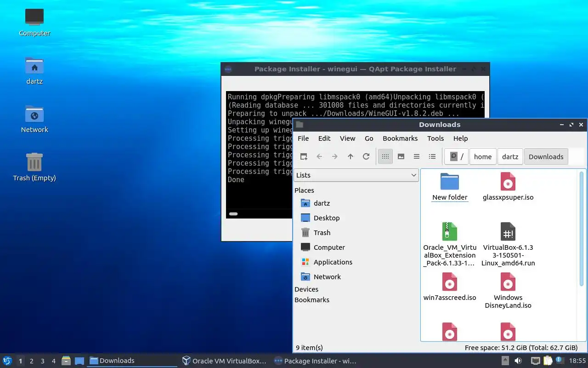
Task: Open the View menu
Action: pos(348,138)
